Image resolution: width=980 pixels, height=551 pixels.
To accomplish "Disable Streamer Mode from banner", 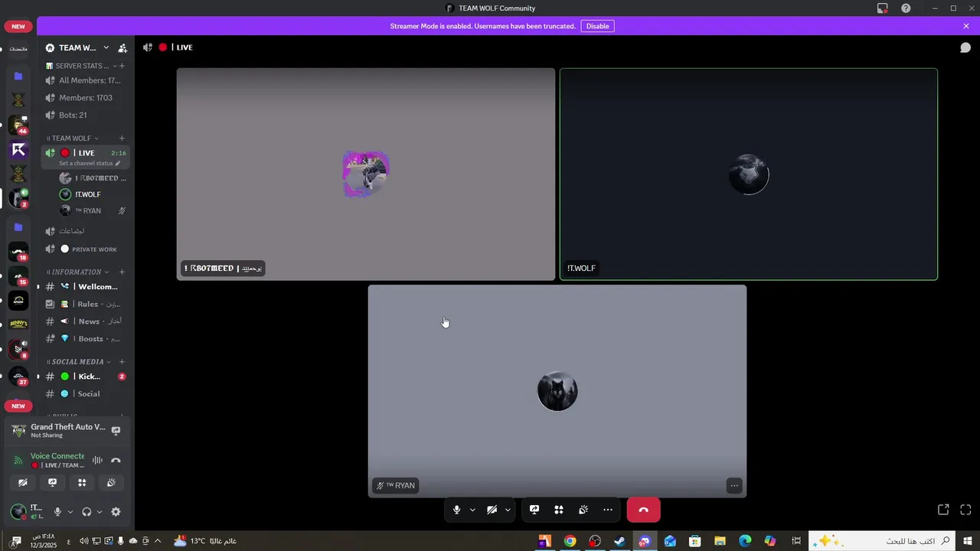I will [x=597, y=26].
